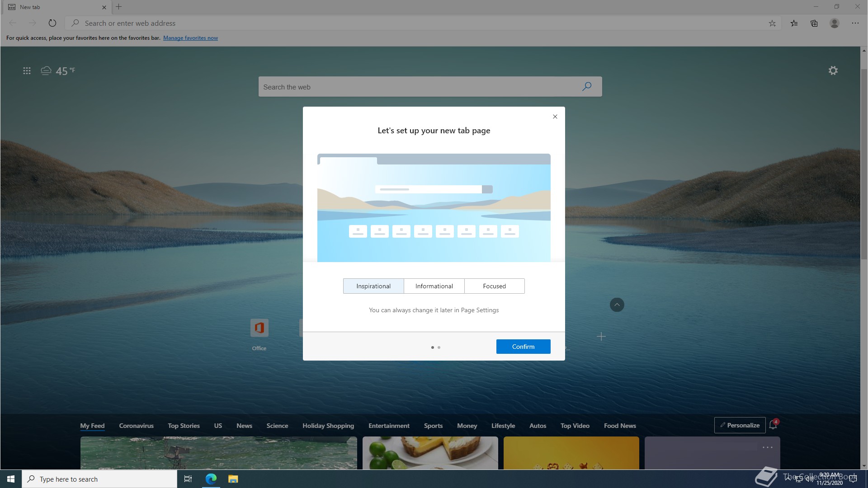Close the New tab browser tab
Image resolution: width=868 pixels, height=488 pixels.
[x=104, y=7]
